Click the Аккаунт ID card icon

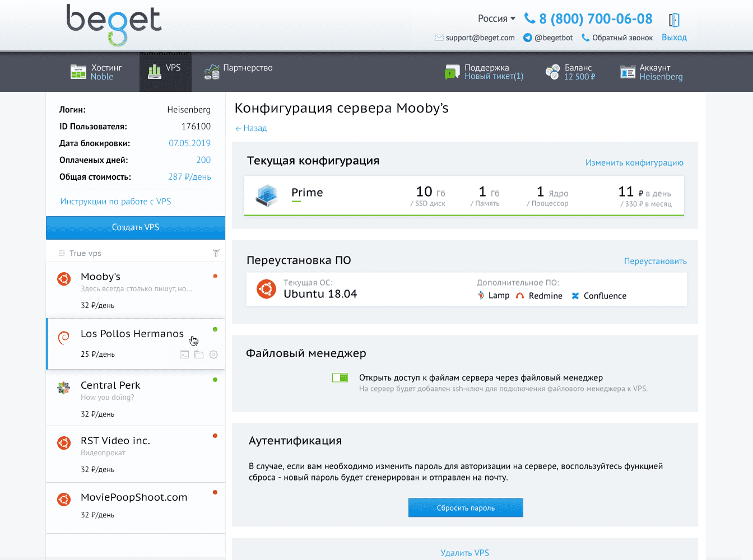(x=627, y=72)
